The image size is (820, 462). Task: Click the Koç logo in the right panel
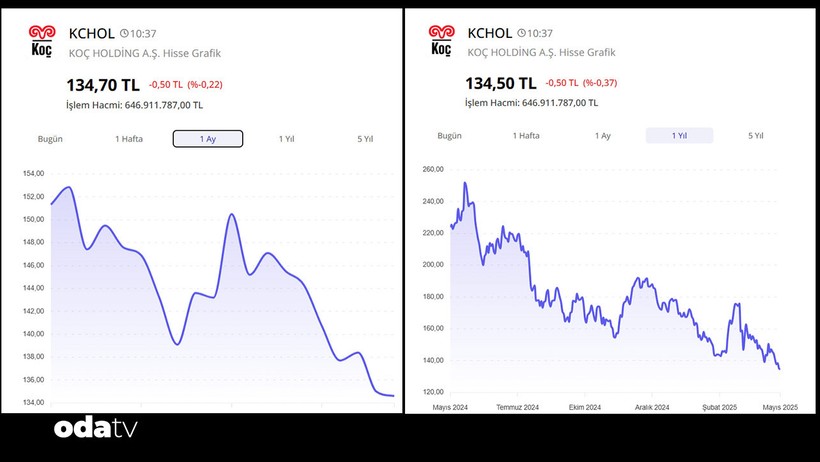point(441,39)
